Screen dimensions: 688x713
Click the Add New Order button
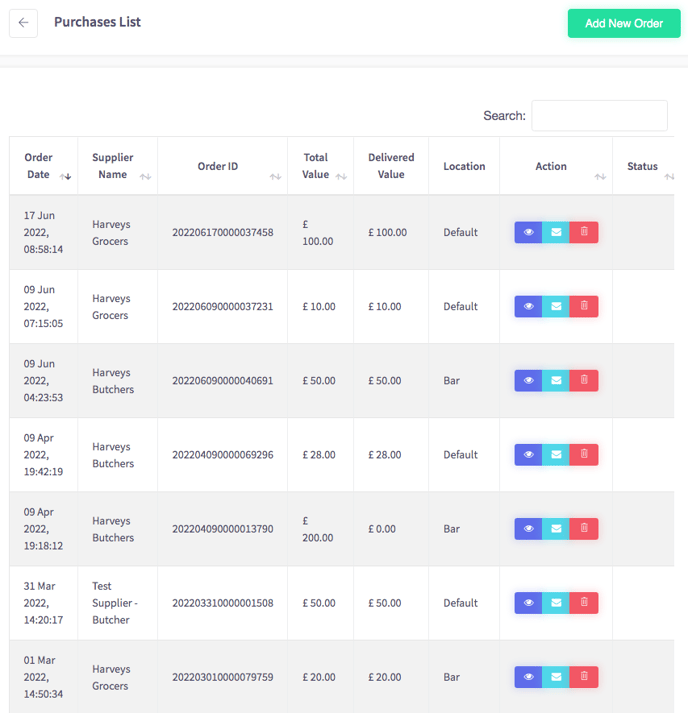pos(624,23)
